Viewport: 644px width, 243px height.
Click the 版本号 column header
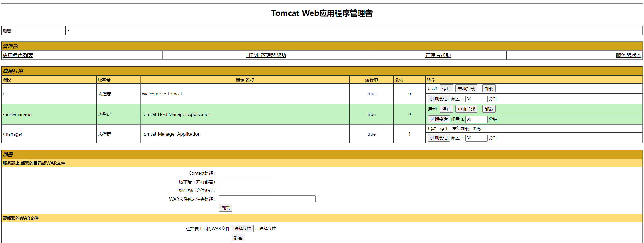104,80
